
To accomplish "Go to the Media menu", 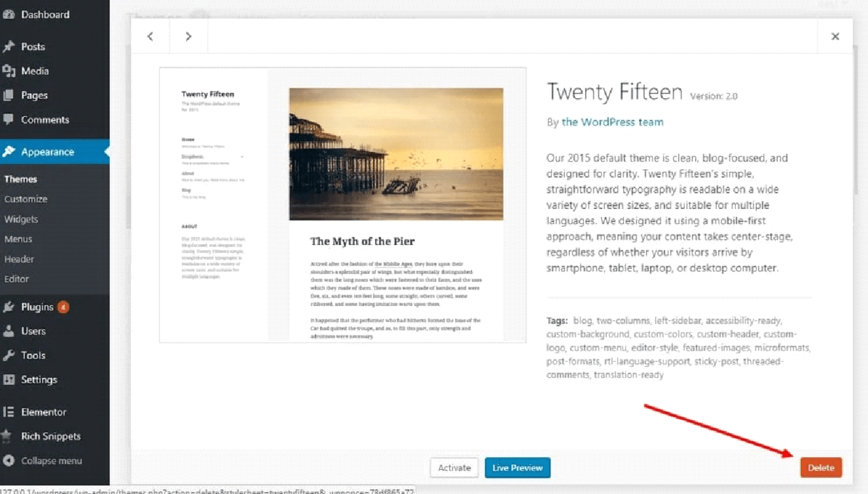I will click(35, 71).
